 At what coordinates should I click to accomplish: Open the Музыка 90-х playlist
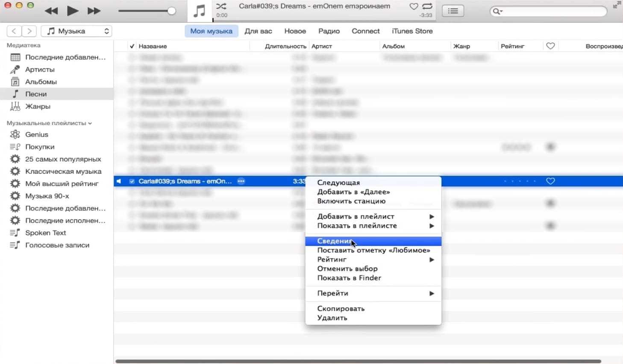click(57, 196)
